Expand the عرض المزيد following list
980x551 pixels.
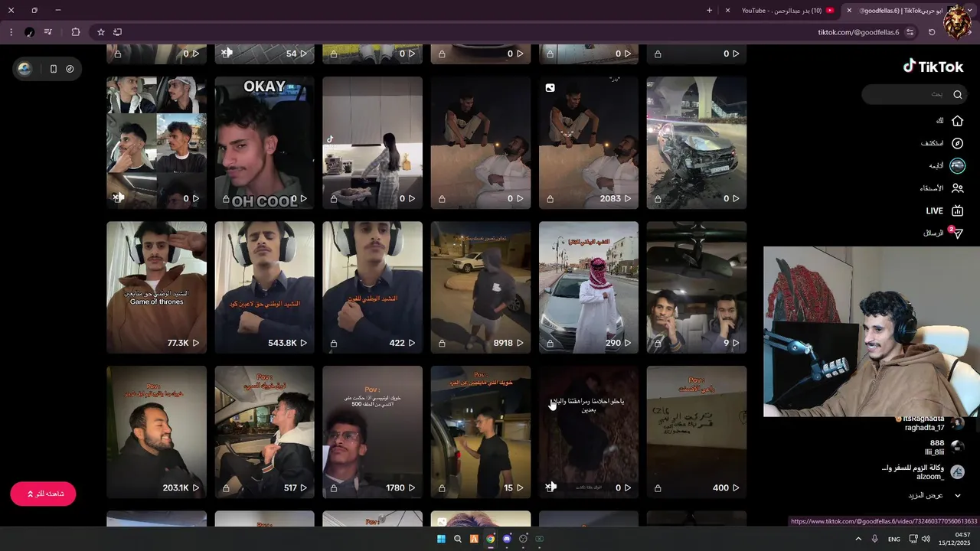click(x=934, y=495)
